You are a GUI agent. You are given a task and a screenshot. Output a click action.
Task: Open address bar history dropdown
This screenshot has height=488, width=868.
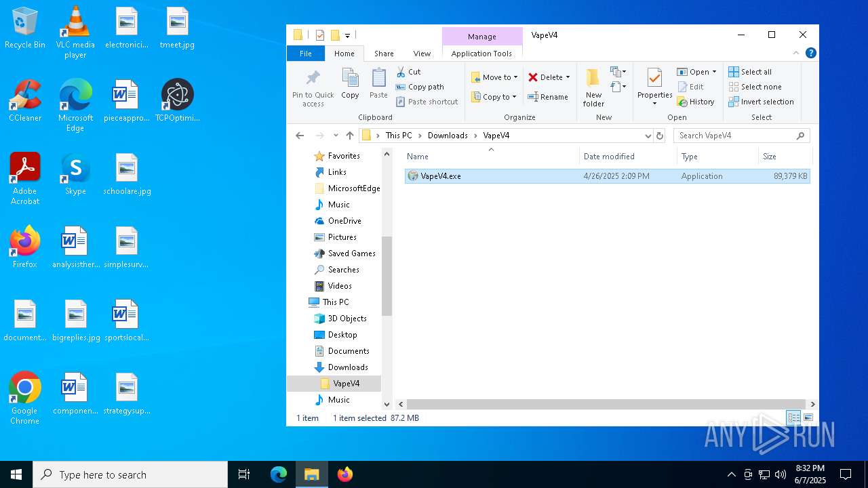click(x=648, y=136)
